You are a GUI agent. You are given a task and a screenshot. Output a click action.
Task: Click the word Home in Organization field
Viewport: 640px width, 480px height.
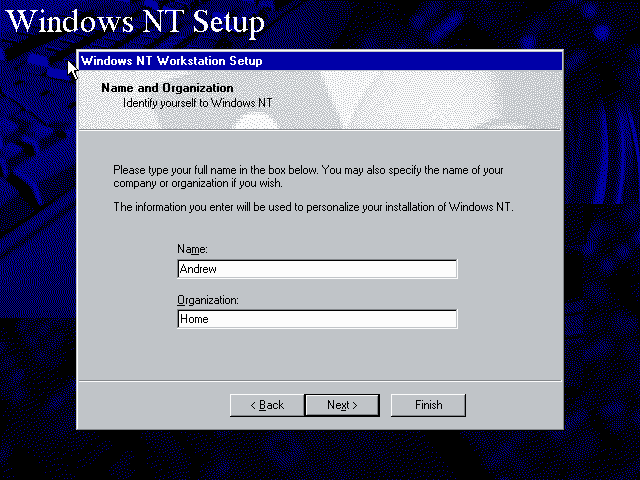(x=194, y=320)
